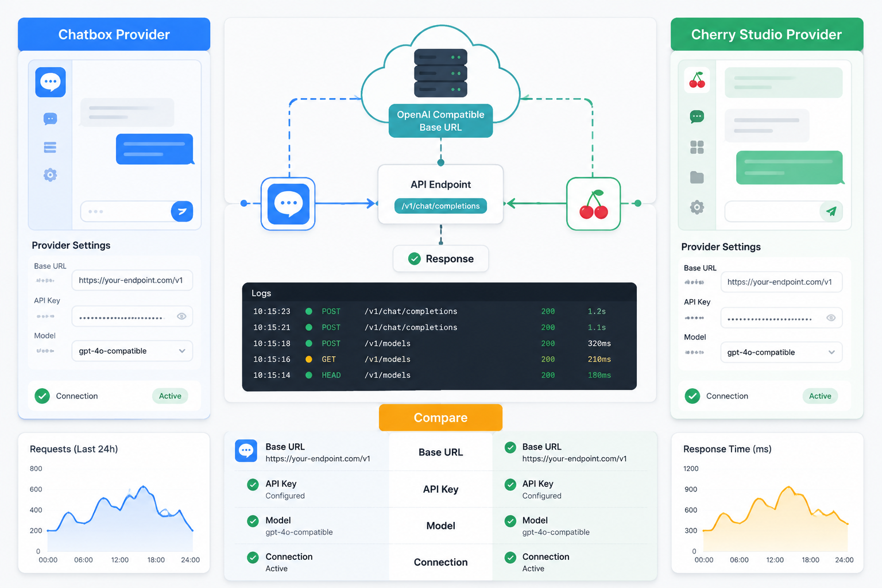Focus Cherry Studio Base URL input field
Screen dimensions: 882x588
782,282
